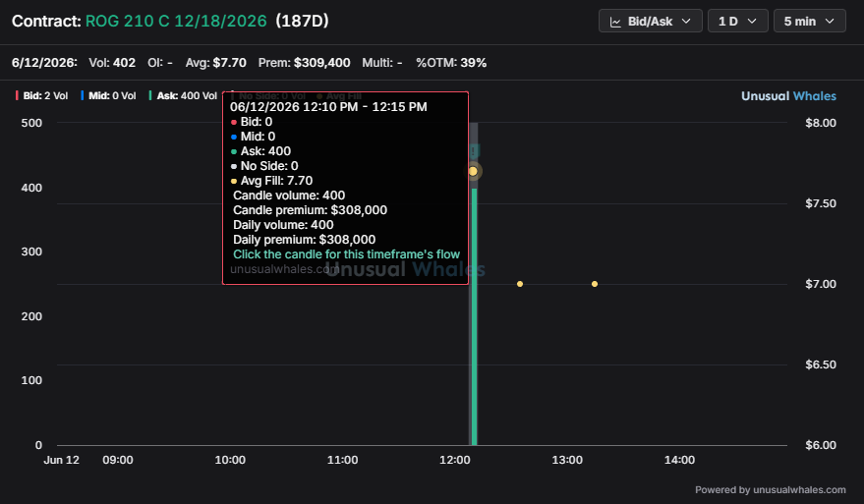864x504 pixels.
Task: Expand the 5 min interval dropdown
Action: (x=810, y=21)
